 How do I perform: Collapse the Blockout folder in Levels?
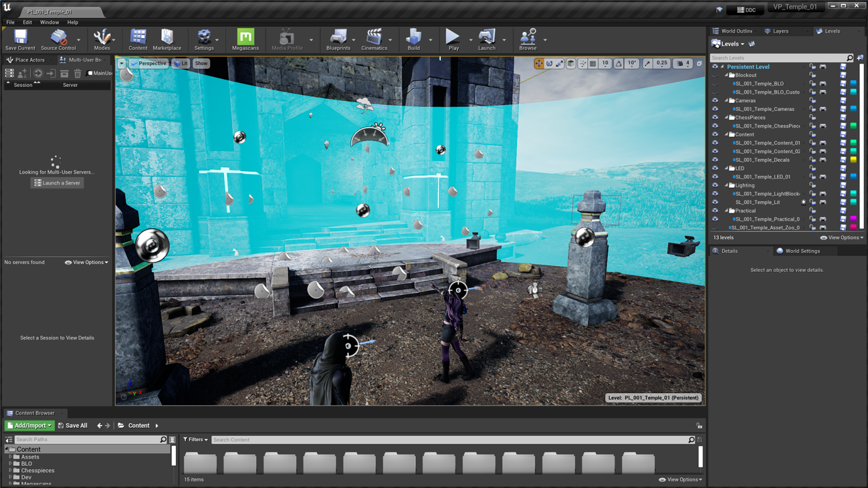pos(728,75)
